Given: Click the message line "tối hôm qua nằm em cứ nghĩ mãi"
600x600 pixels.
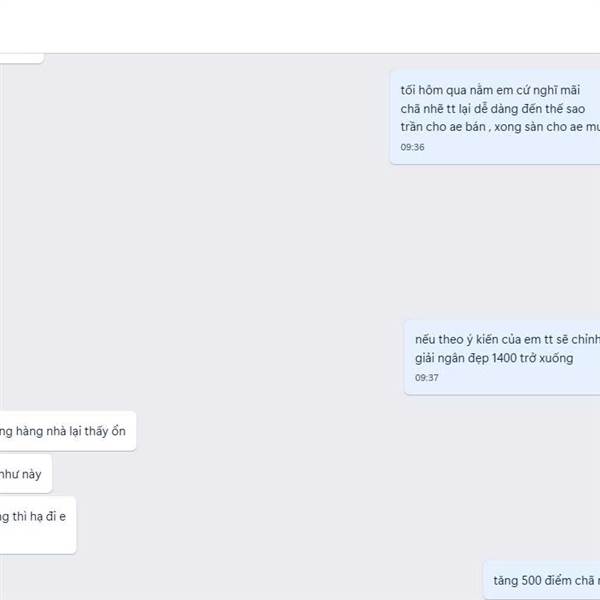Looking at the screenshot, I should 490,90.
